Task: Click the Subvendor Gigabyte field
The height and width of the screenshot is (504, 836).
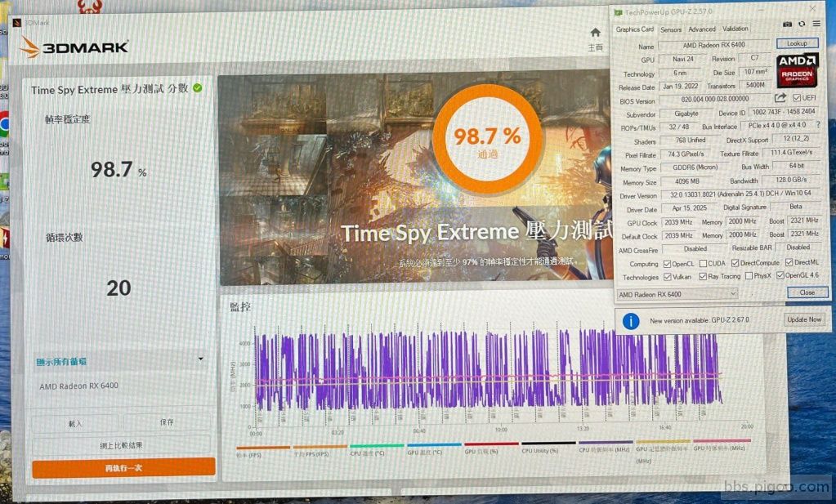Action: point(686,114)
